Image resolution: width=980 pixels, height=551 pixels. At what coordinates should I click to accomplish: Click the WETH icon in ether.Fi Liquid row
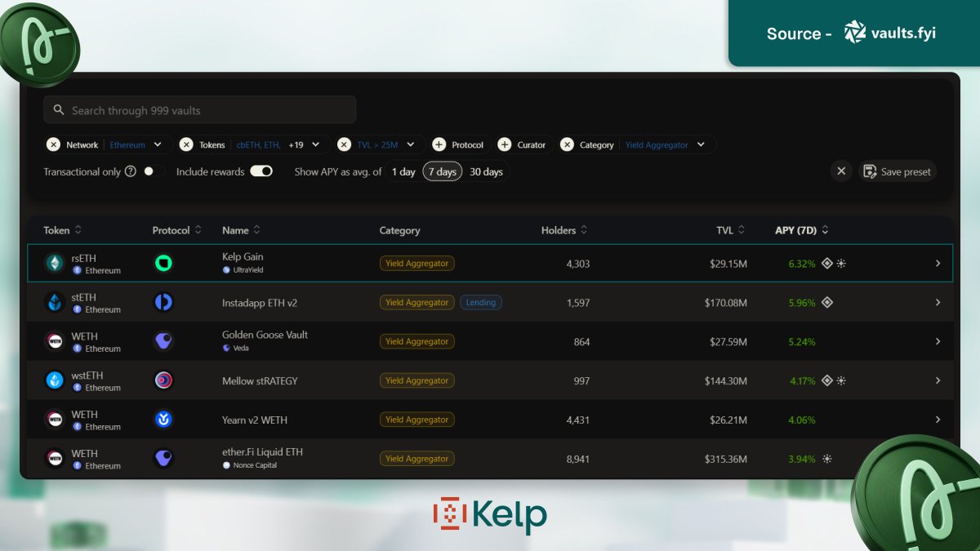(54, 459)
